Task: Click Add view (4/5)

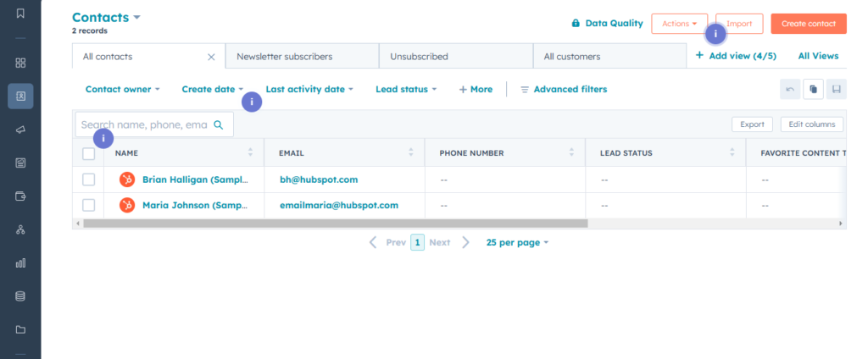Action: [x=736, y=56]
